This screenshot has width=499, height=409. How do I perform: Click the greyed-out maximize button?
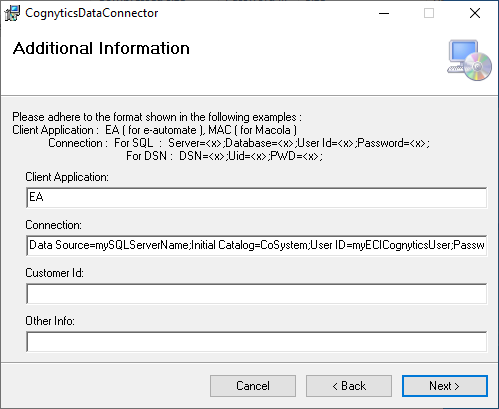(429, 13)
